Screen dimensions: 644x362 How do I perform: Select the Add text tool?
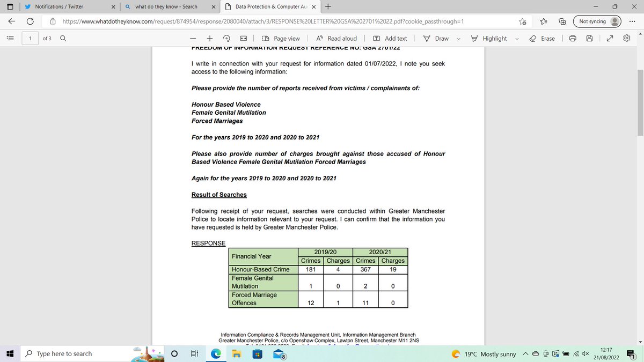390,39
